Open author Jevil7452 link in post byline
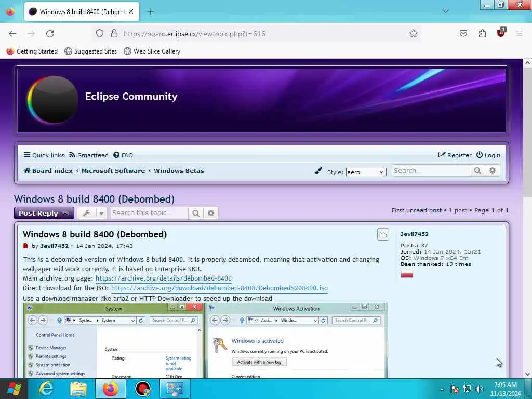532x399 pixels. (54, 246)
